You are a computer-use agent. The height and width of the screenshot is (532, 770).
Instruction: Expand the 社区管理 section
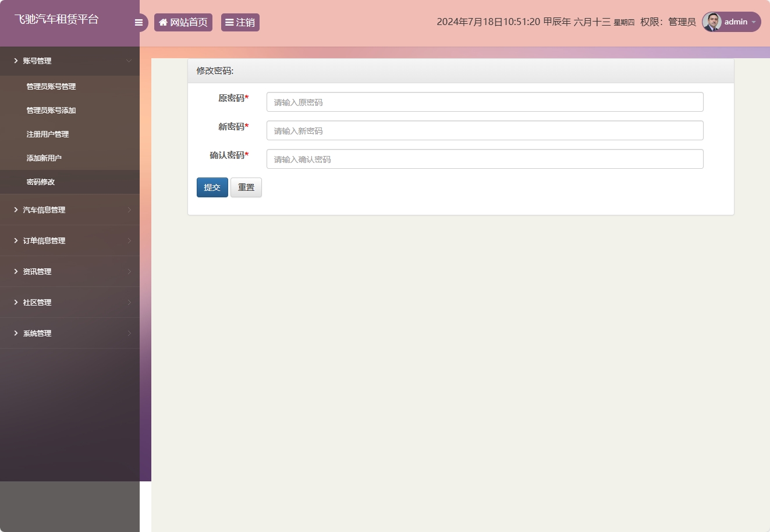70,302
